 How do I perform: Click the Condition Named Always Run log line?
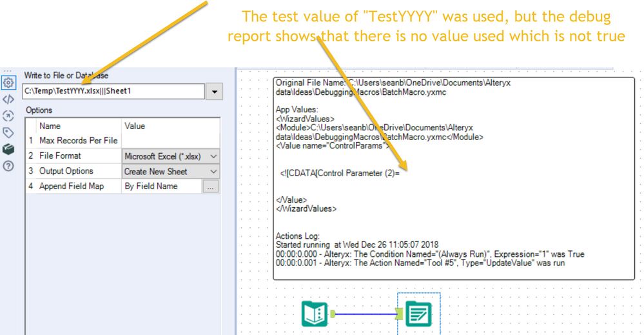[429, 254]
